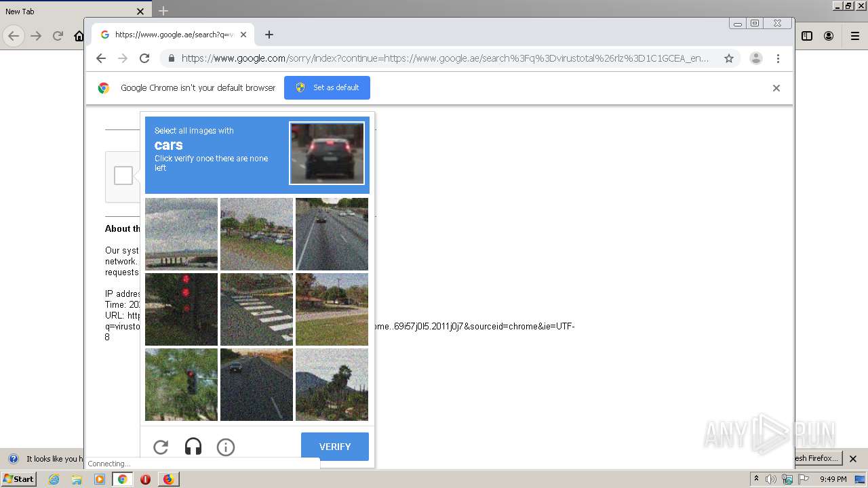This screenshot has height=488, width=868.
Task: Open the Windows Start menu
Action: pyautogui.click(x=18, y=479)
